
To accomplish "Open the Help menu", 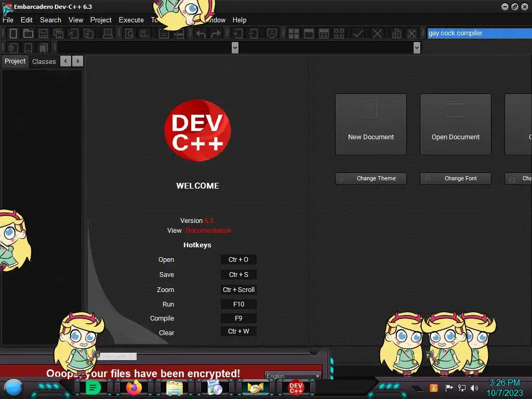I will pos(239,20).
